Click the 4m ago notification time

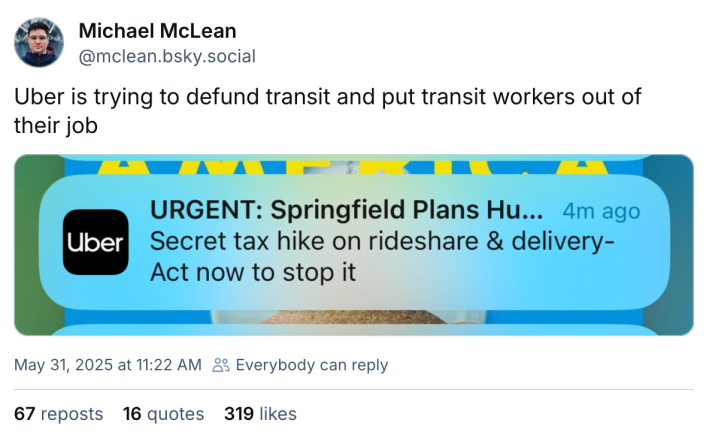coord(601,212)
